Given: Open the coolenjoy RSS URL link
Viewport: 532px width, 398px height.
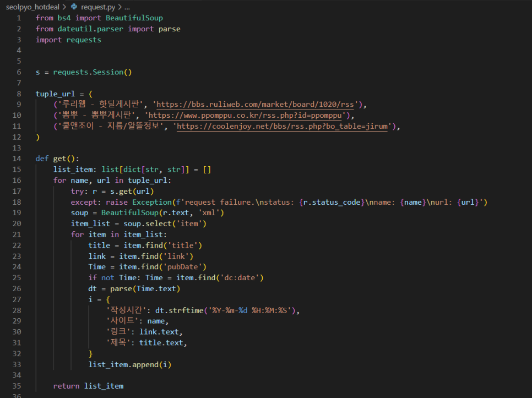Looking at the screenshot, I should tap(282, 126).
